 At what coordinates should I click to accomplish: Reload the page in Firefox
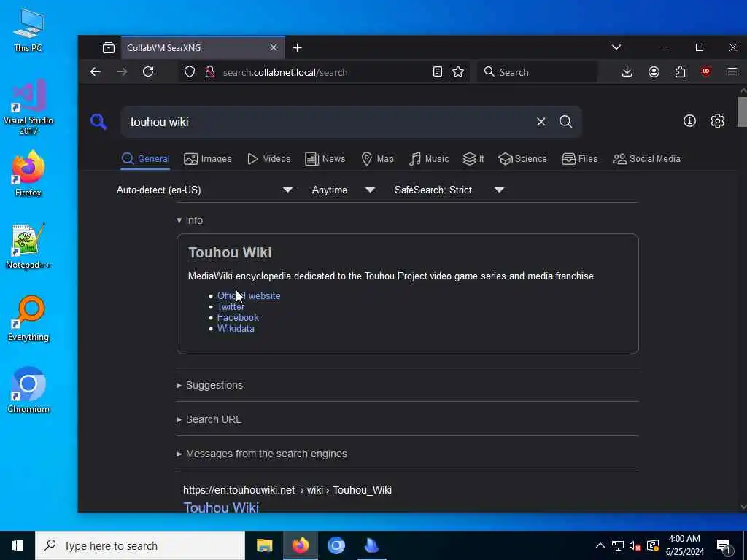pyautogui.click(x=148, y=72)
